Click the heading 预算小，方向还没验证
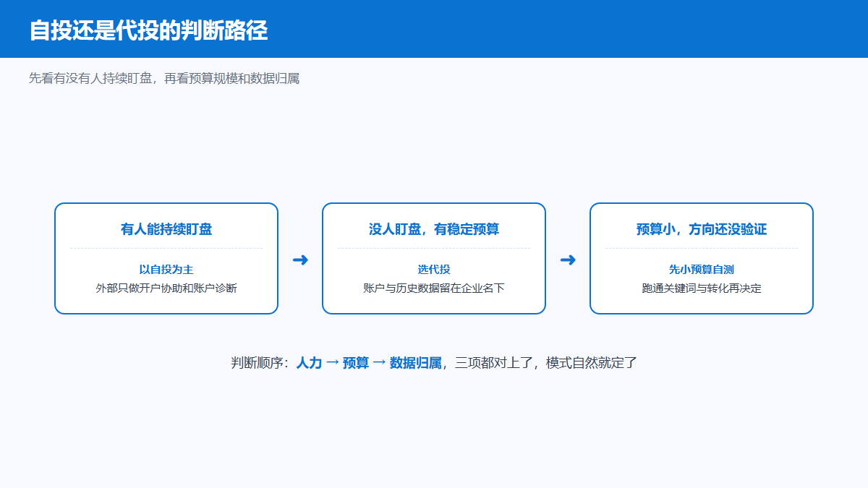 pos(702,229)
